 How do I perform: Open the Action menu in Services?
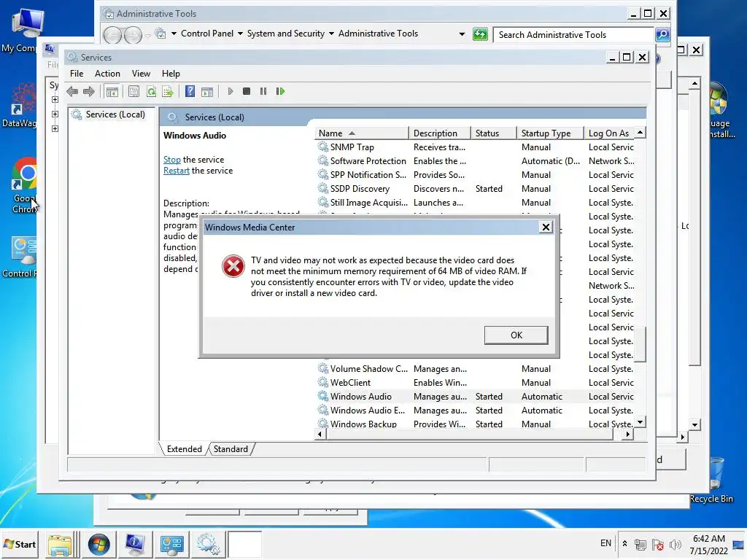[x=107, y=74]
